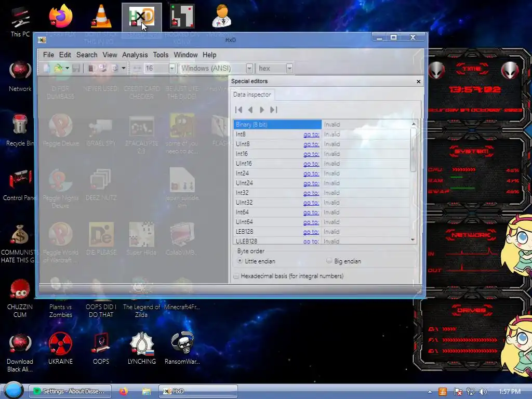Select the LEB128 row label
This screenshot has height=399, width=532.
pyautogui.click(x=245, y=232)
